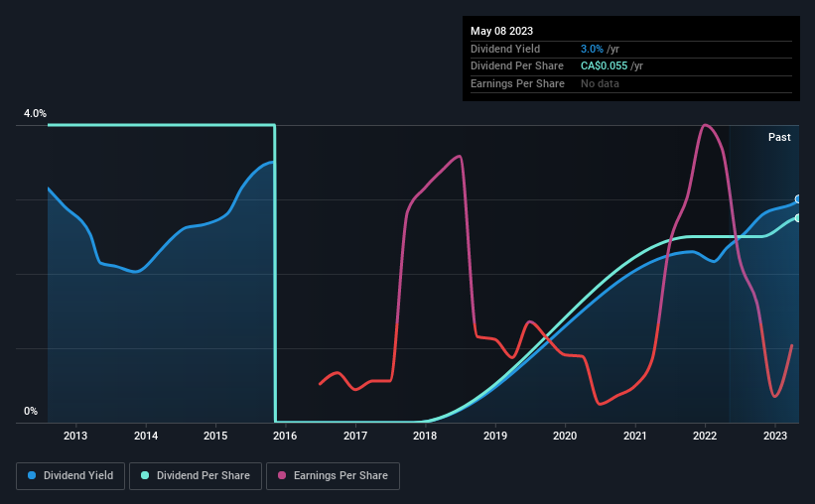Toggle the Dividend Per Share legend button

pyautogui.click(x=196, y=475)
